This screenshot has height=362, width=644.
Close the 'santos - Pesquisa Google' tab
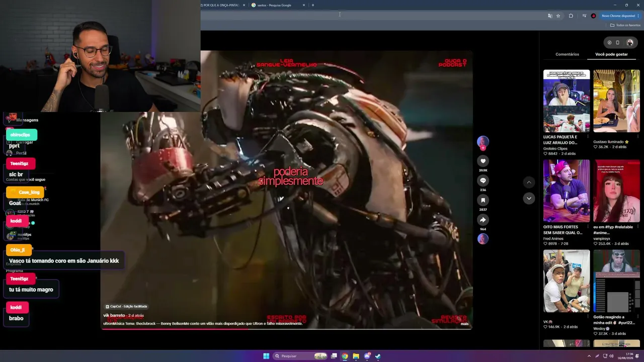(x=304, y=5)
